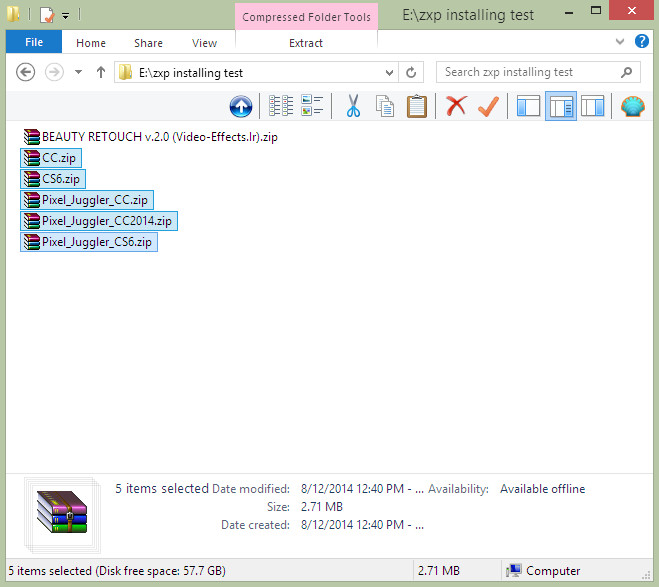
Task: Select BEAUTY RETOUCH v.2.0 zip file
Action: 150,137
